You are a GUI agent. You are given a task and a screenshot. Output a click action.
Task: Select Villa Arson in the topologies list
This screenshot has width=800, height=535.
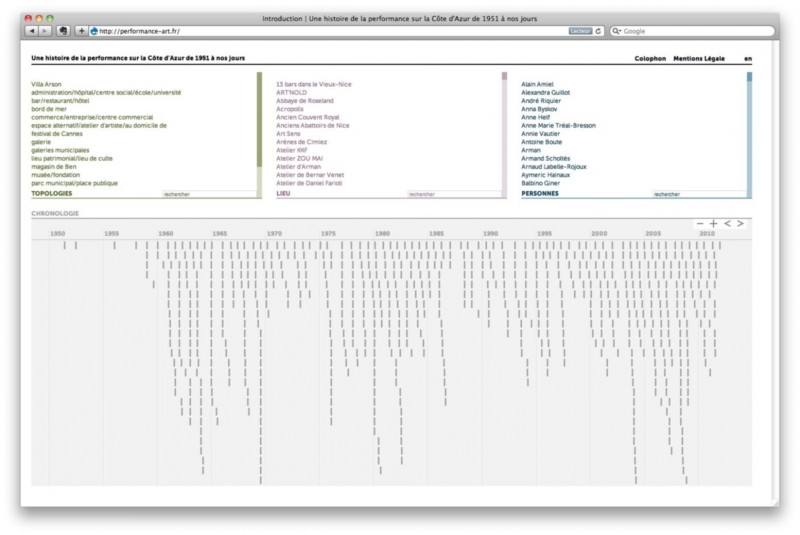(47, 84)
